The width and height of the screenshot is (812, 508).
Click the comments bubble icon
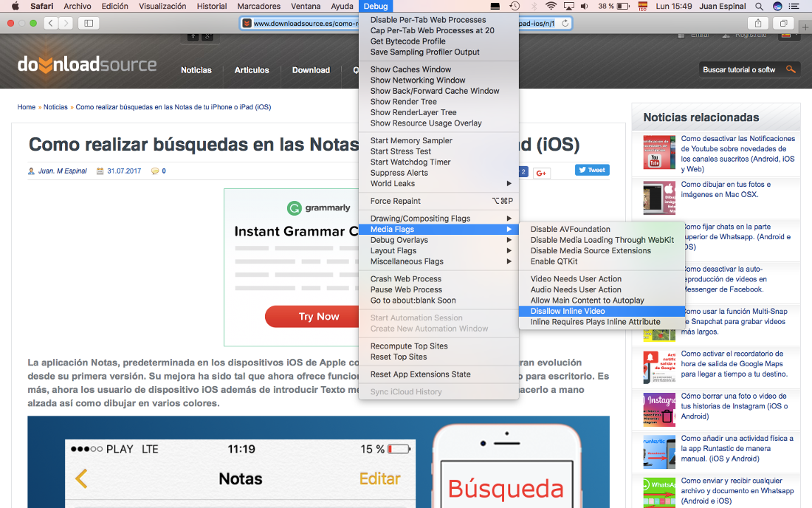tap(155, 171)
